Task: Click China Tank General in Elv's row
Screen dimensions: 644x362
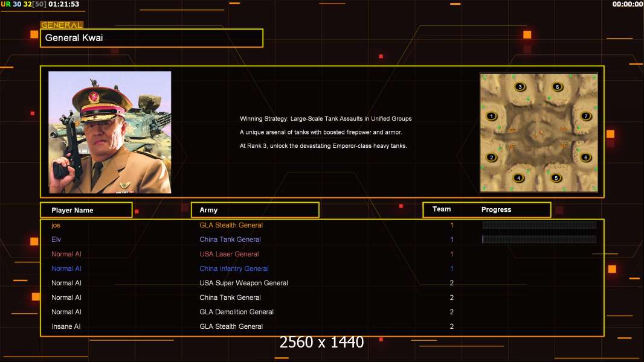Action: click(x=230, y=240)
